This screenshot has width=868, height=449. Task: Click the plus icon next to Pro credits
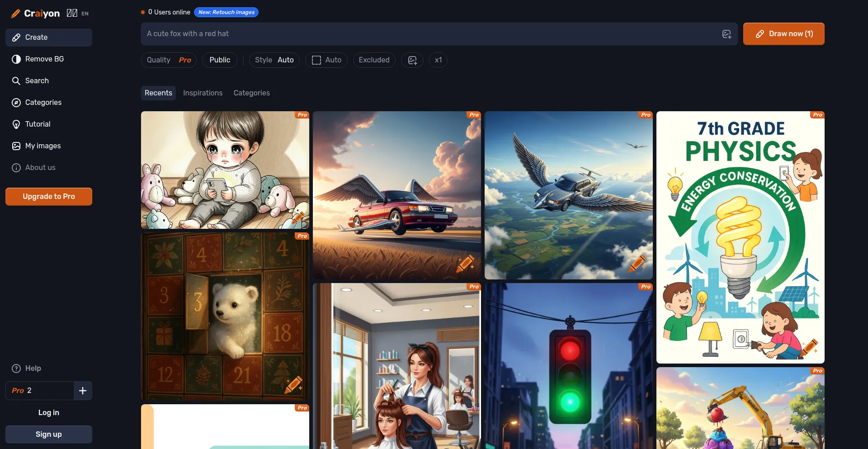(x=83, y=391)
